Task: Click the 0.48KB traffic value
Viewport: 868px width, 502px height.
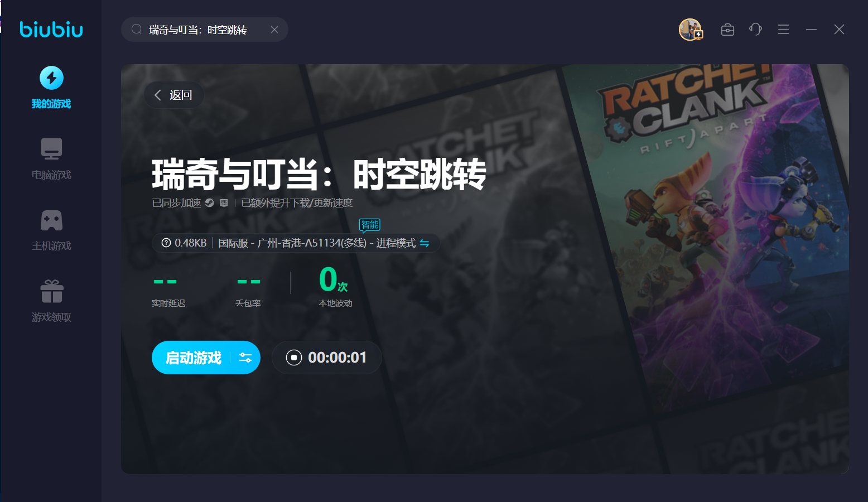Action: pos(190,243)
